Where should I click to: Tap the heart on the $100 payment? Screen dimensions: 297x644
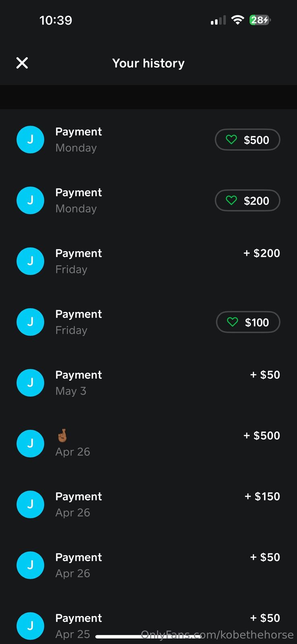[x=233, y=322]
